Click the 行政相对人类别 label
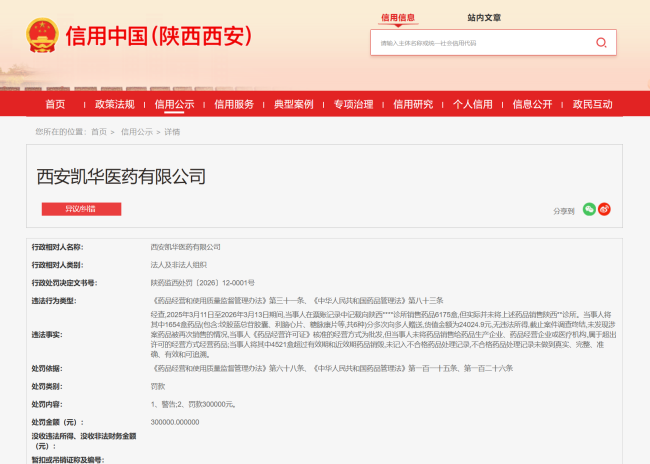 click(x=58, y=265)
